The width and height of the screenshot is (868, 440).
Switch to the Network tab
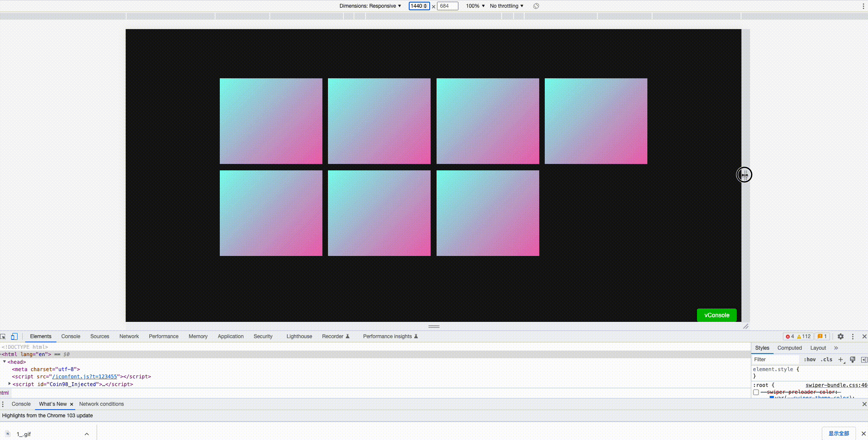pyautogui.click(x=129, y=336)
